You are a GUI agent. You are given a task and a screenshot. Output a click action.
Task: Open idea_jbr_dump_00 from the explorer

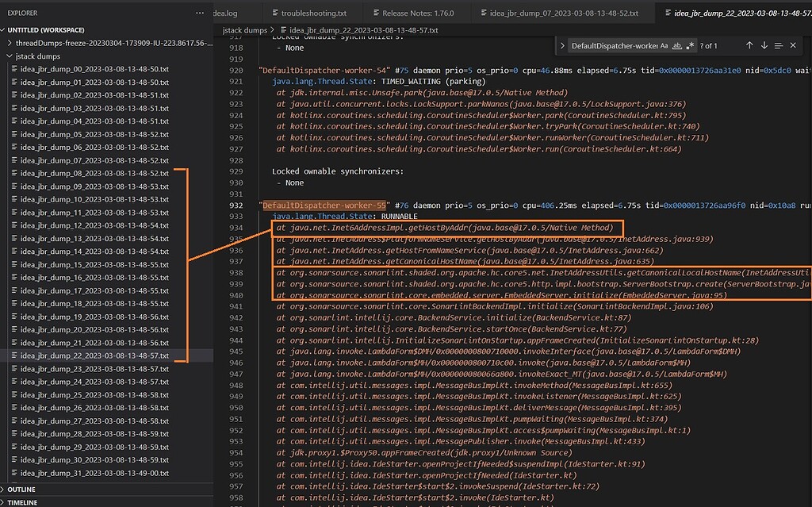tap(101, 67)
